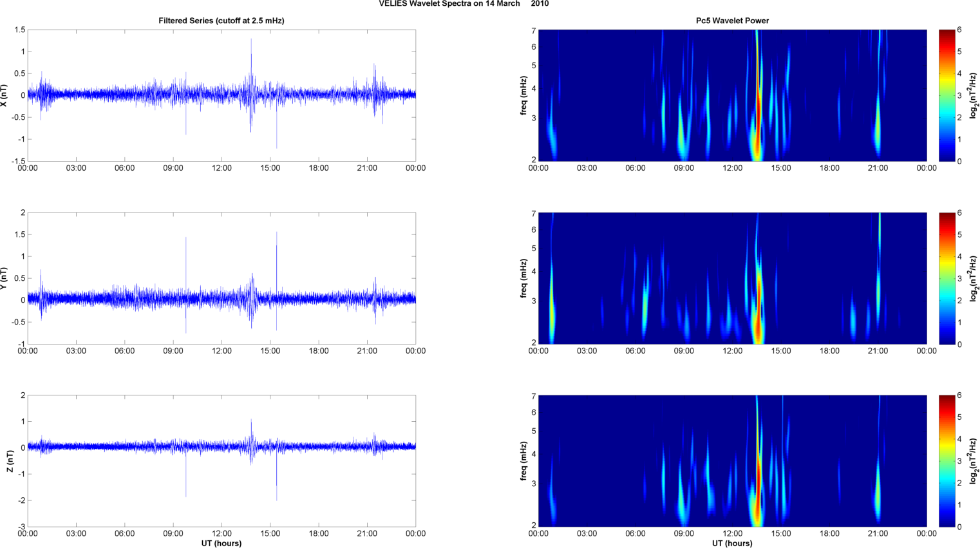Click 'UT (hours)' under the Z series plot
The width and height of the screenshot is (980, 548).
click(221, 543)
